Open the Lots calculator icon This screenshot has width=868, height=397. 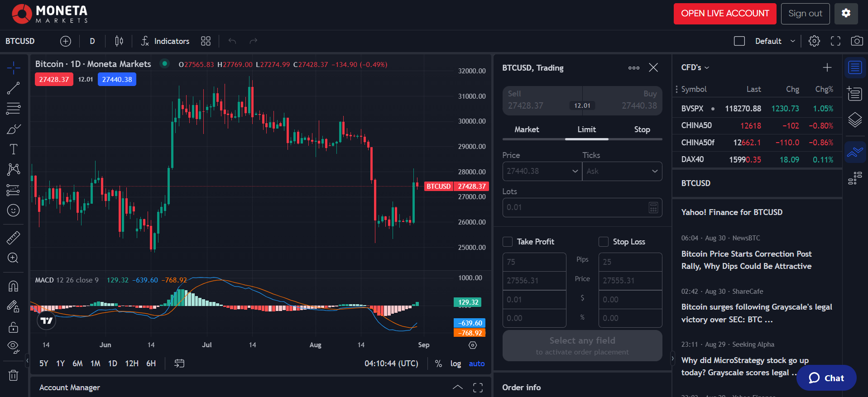coord(653,207)
